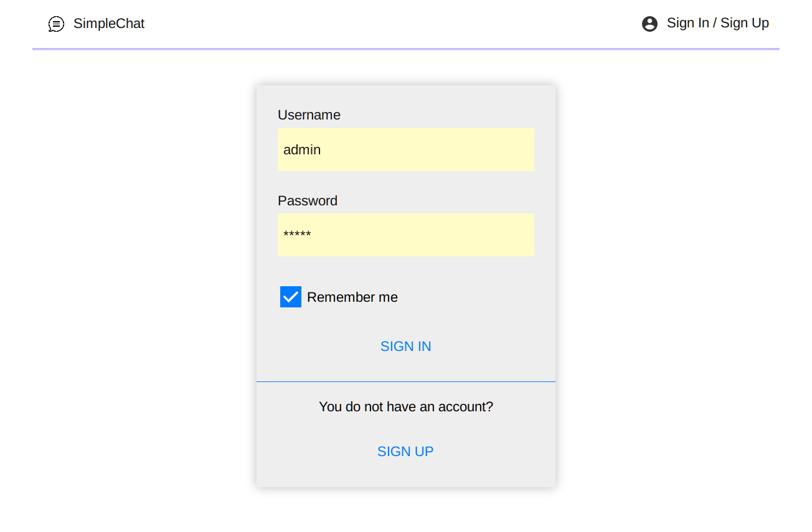Click the SimpleChat title in the navbar
The width and height of the screenshot is (812, 532).
coord(109,24)
